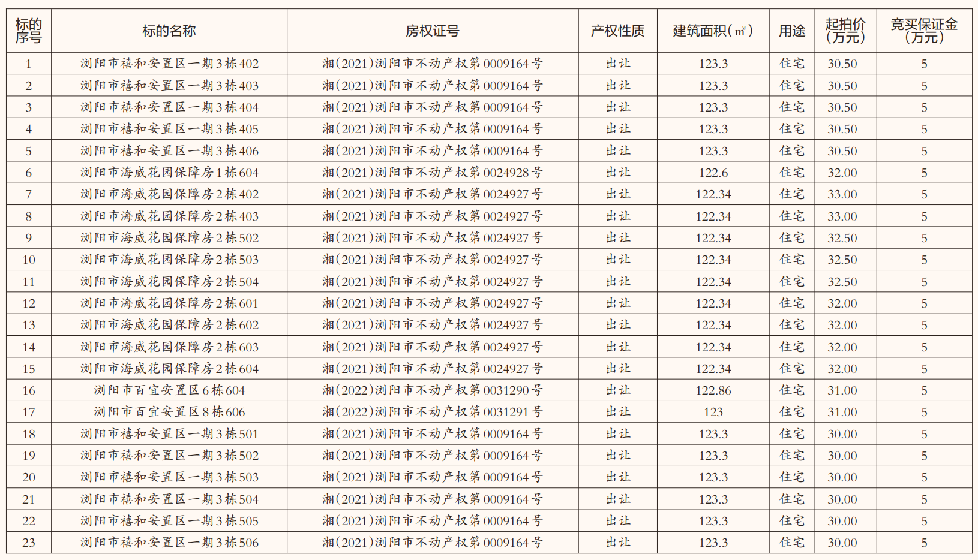Click the 用途 column header
The height and width of the screenshot is (560, 978).
792,31
